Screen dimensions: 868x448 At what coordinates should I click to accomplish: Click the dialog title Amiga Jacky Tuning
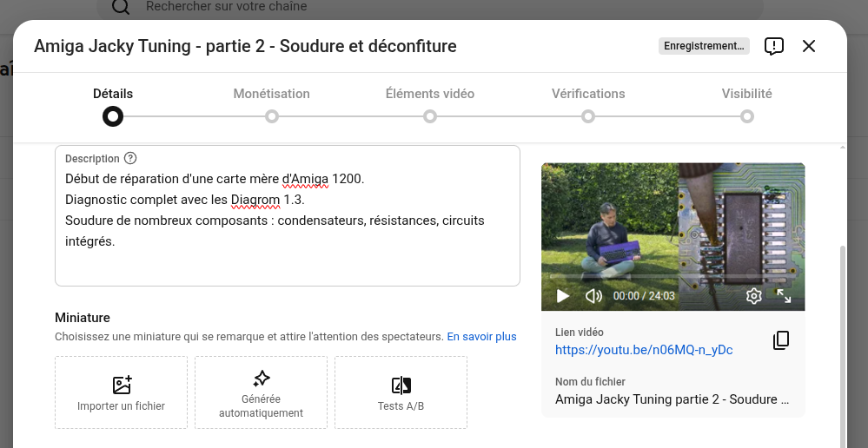(245, 46)
